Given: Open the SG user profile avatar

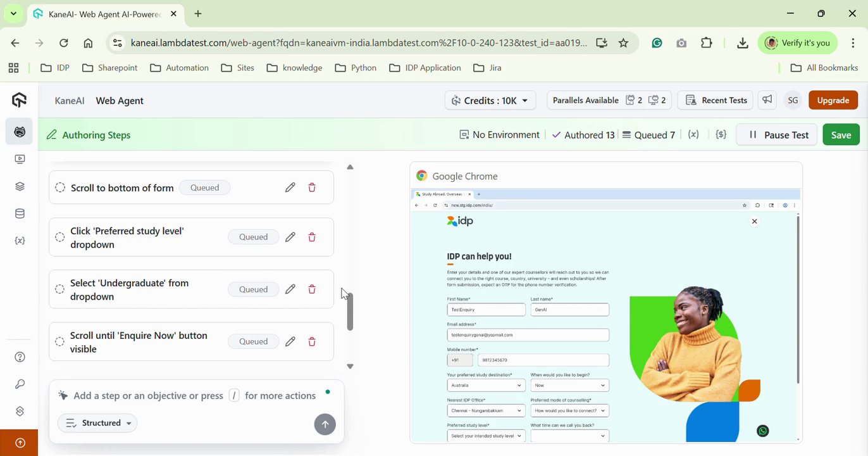Looking at the screenshot, I should pos(793,101).
